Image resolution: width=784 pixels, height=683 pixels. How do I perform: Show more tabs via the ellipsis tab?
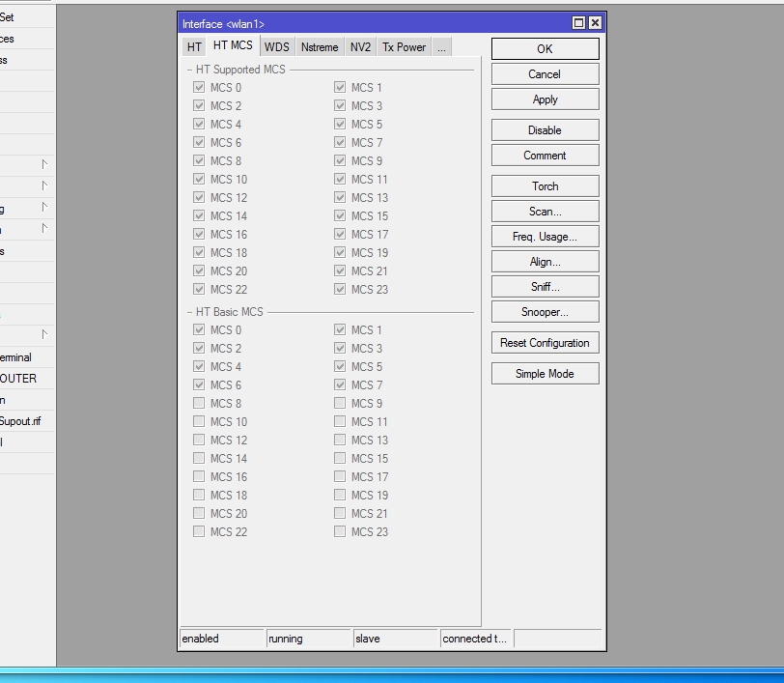click(441, 47)
